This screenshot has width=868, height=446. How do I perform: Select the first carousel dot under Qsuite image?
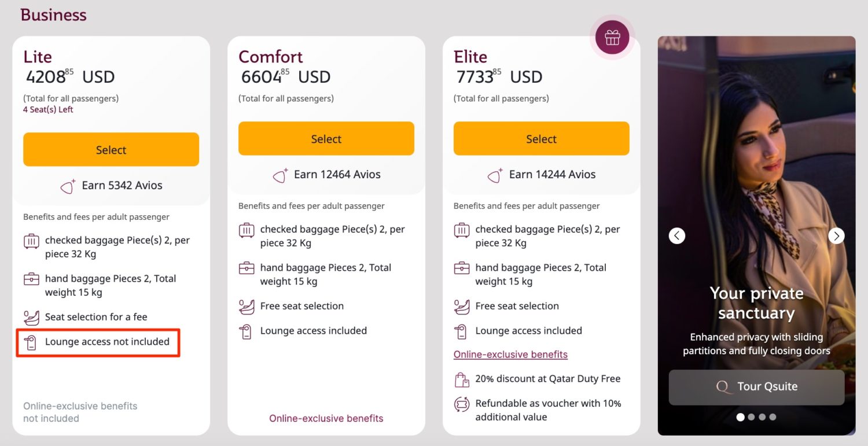741,416
